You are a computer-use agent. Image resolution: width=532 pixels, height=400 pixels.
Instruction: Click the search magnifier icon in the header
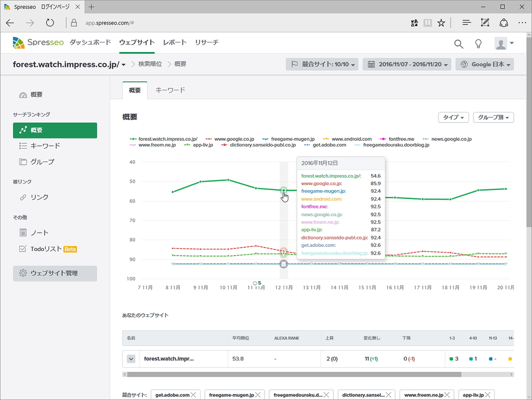pyautogui.click(x=459, y=44)
